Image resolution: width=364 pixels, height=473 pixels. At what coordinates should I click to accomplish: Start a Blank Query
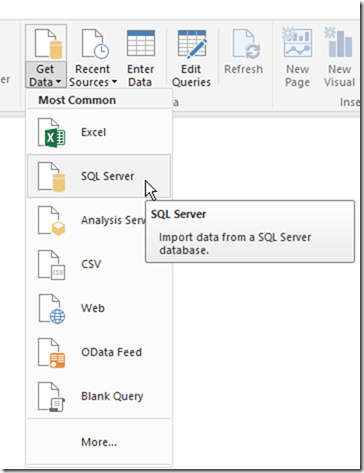(x=99, y=396)
